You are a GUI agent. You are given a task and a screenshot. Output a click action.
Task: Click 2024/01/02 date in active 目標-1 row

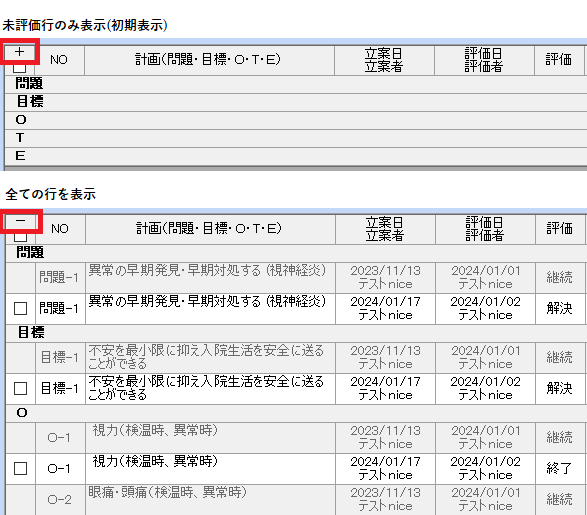coord(486,382)
